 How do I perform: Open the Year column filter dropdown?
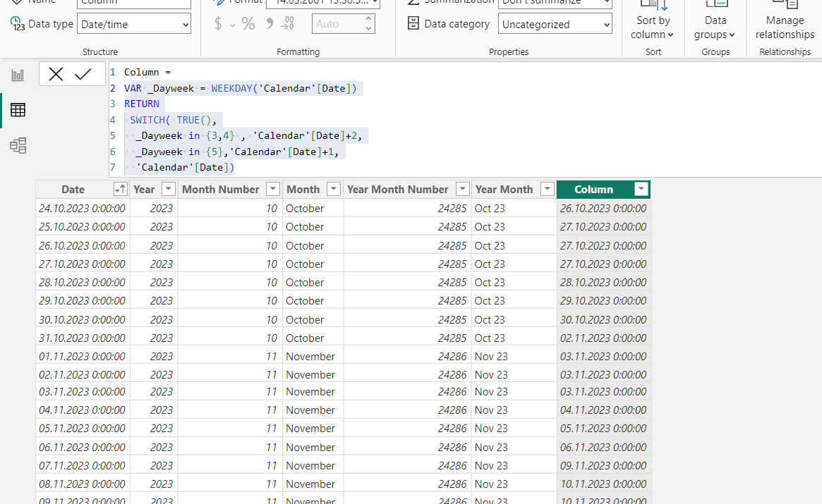(x=168, y=189)
